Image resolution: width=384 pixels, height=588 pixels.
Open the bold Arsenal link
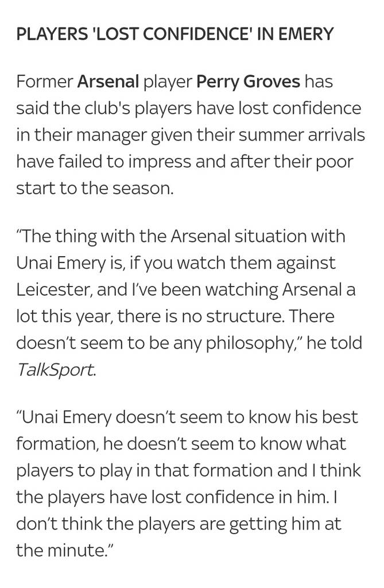[x=108, y=82]
